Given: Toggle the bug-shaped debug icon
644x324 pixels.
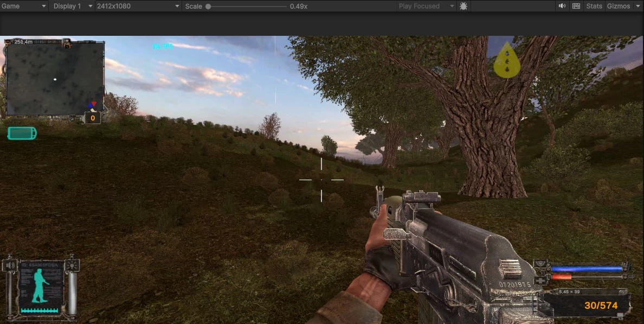Looking at the screenshot, I should pyautogui.click(x=463, y=6).
